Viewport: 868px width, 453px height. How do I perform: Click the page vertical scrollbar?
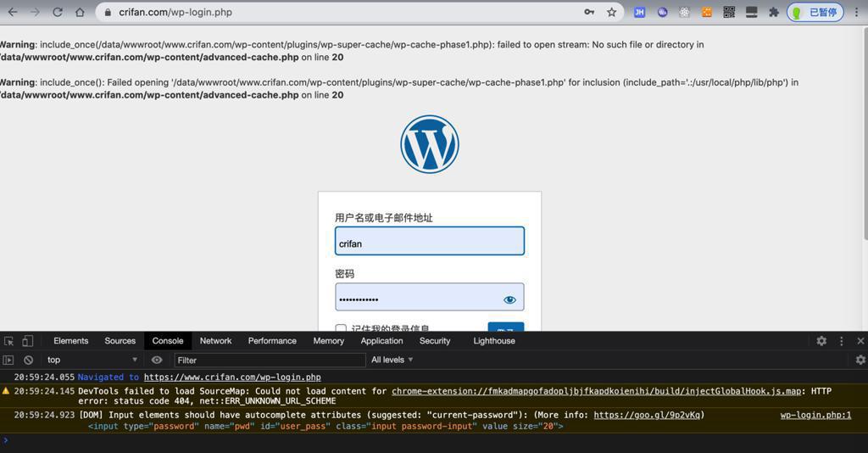click(x=865, y=133)
